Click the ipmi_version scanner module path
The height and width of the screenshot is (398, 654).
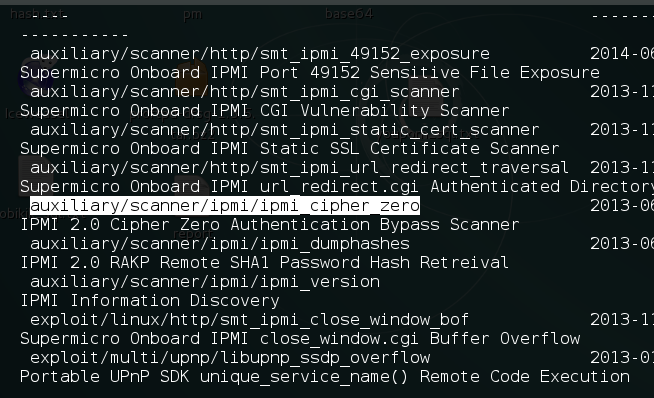[x=205, y=282]
